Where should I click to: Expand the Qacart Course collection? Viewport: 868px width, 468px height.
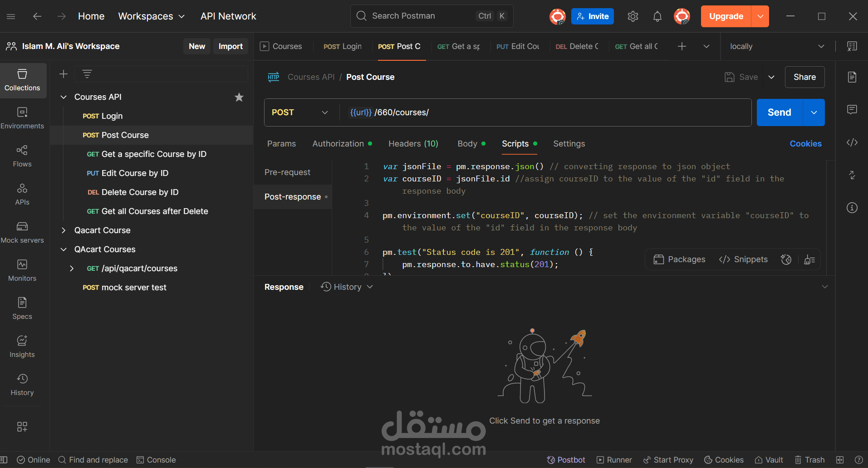click(x=64, y=230)
